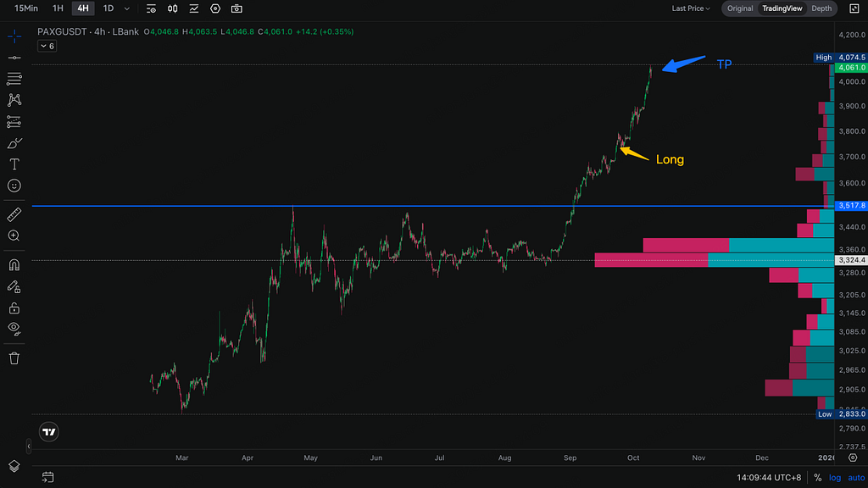Image resolution: width=868 pixels, height=488 pixels.
Task: Toggle magnet mode for drawings
Action: coord(14,265)
